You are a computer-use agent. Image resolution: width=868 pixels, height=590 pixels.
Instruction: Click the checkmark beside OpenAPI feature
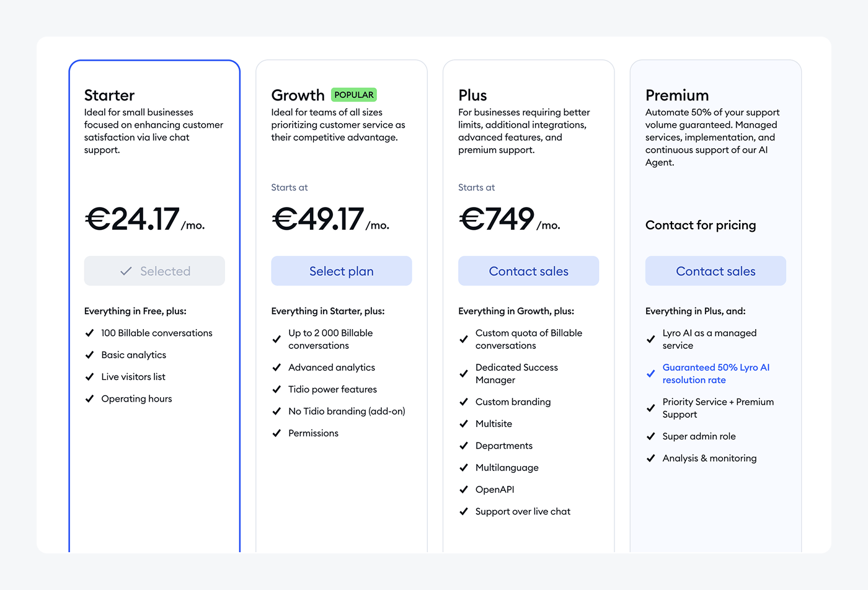point(464,490)
